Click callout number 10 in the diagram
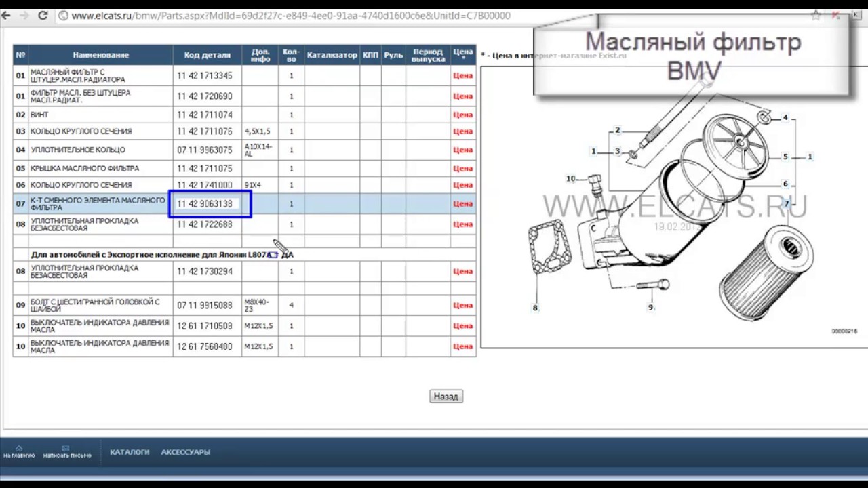 click(570, 179)
